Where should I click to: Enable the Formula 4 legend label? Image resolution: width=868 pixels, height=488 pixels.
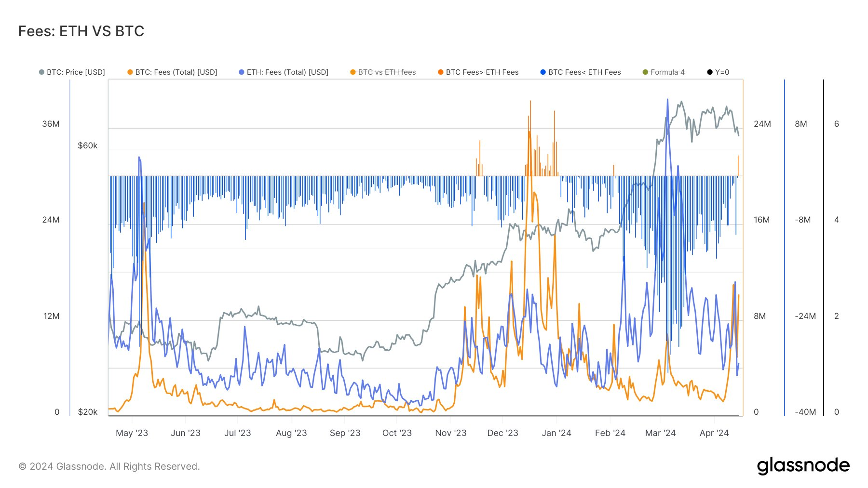pos(667,72)
